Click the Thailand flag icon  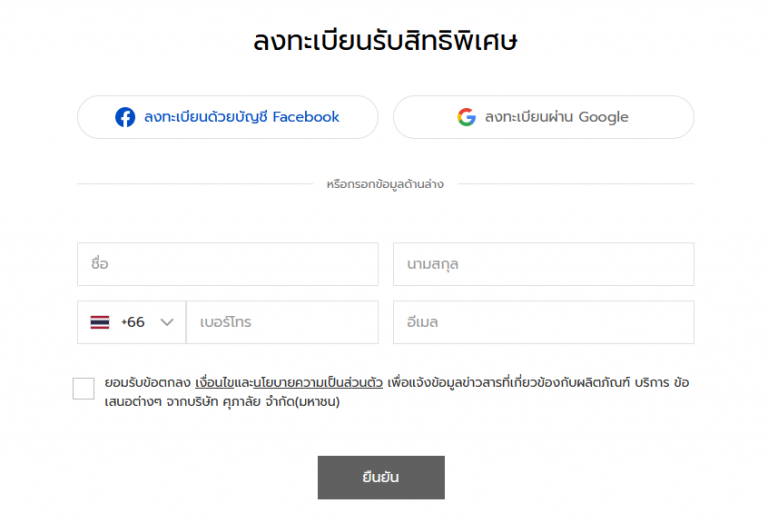click(x=100, y=322)
